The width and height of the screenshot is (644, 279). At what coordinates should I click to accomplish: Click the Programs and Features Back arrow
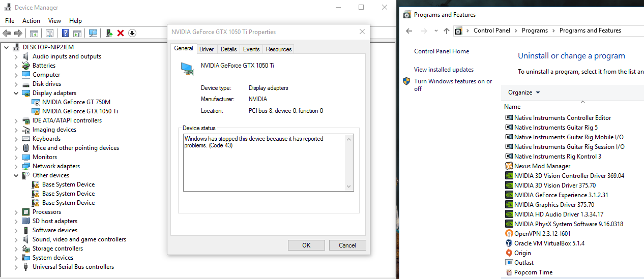point(409,30)
